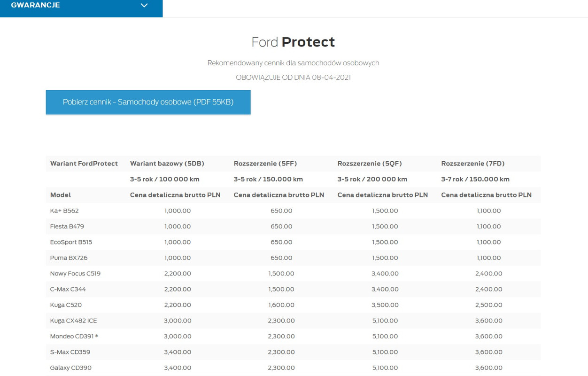Viewport: 588px width, 376px height.
Task: Select the 3-5 rok / 100 000 km cell
Action: point(164,179)
